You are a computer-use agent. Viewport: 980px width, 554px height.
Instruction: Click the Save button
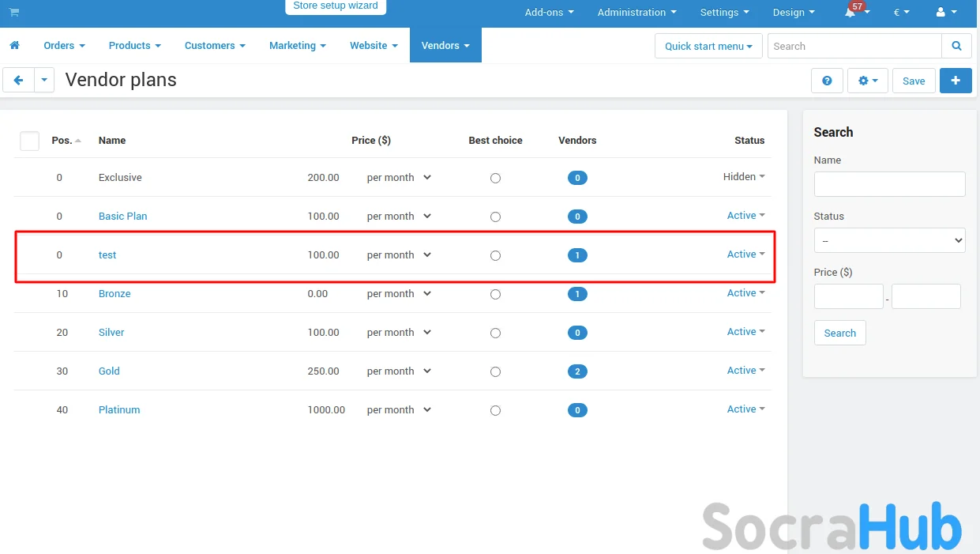pos(914,81)
